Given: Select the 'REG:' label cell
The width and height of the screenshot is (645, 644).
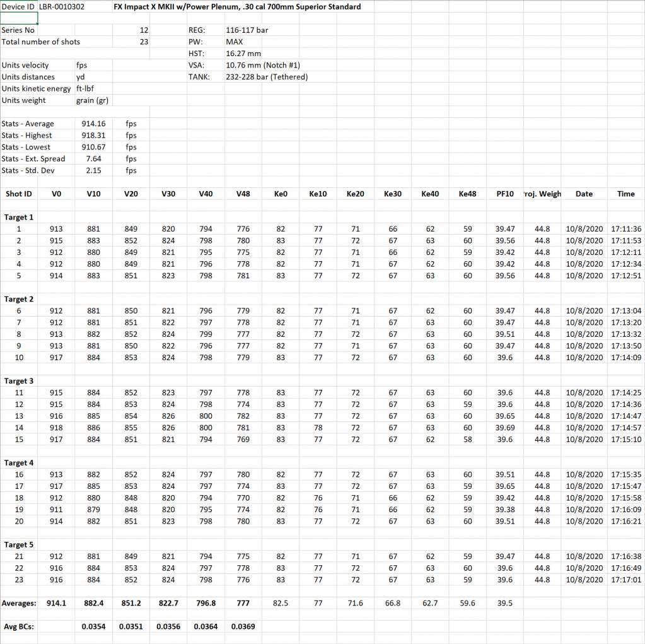Looking at the screenshot, I should coord(197,30).
